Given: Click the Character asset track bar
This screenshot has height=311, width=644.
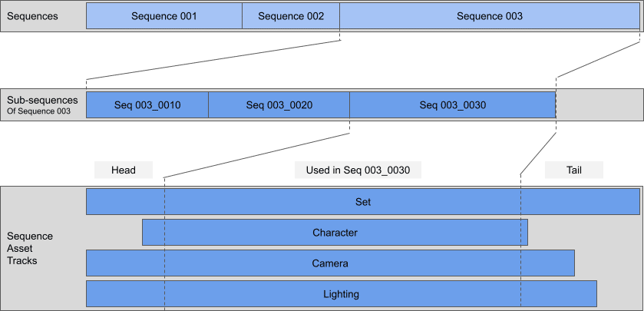Looking at the screenshot, I should click(335, 233).
